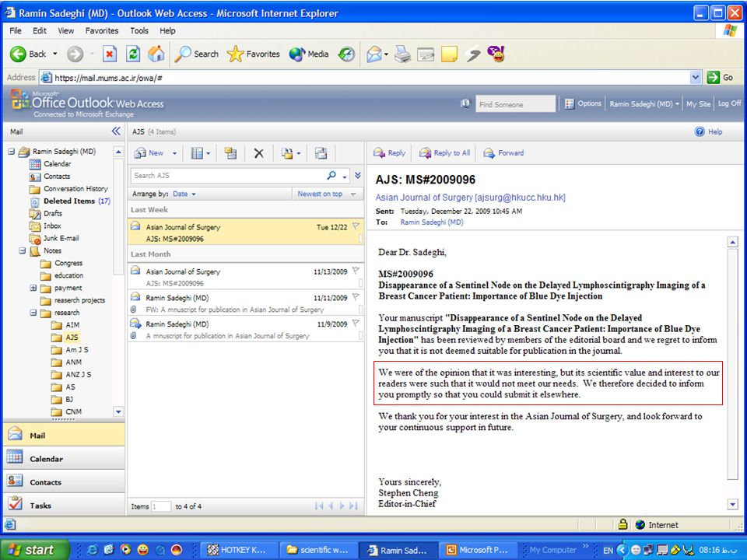This screenshot has height=560, width=747.
Task: Open Deleted Items folder
Action: coord(69,201)
